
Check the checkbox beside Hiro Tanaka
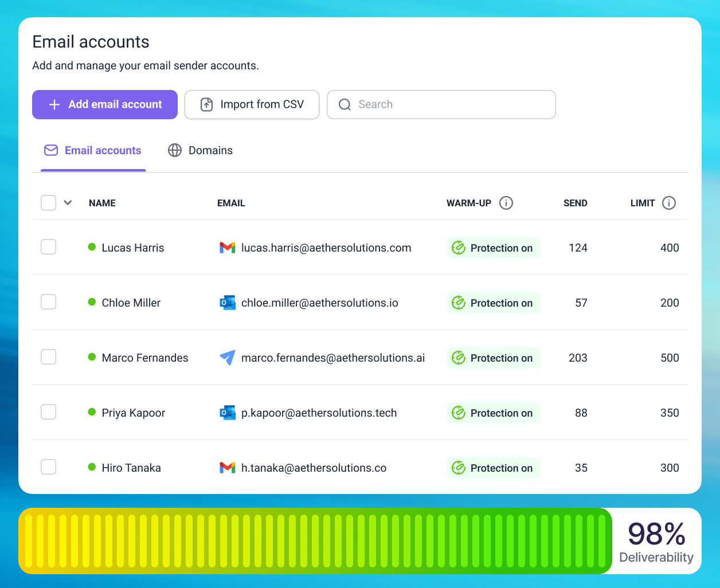48,467
